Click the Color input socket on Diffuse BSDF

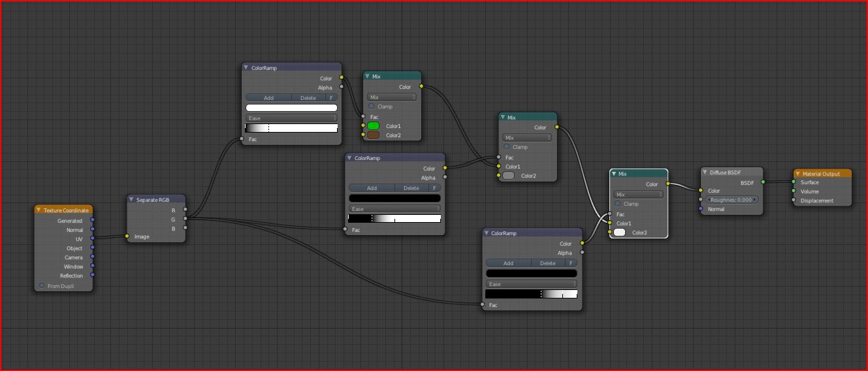pyautogui.click(x=701, y=191)
